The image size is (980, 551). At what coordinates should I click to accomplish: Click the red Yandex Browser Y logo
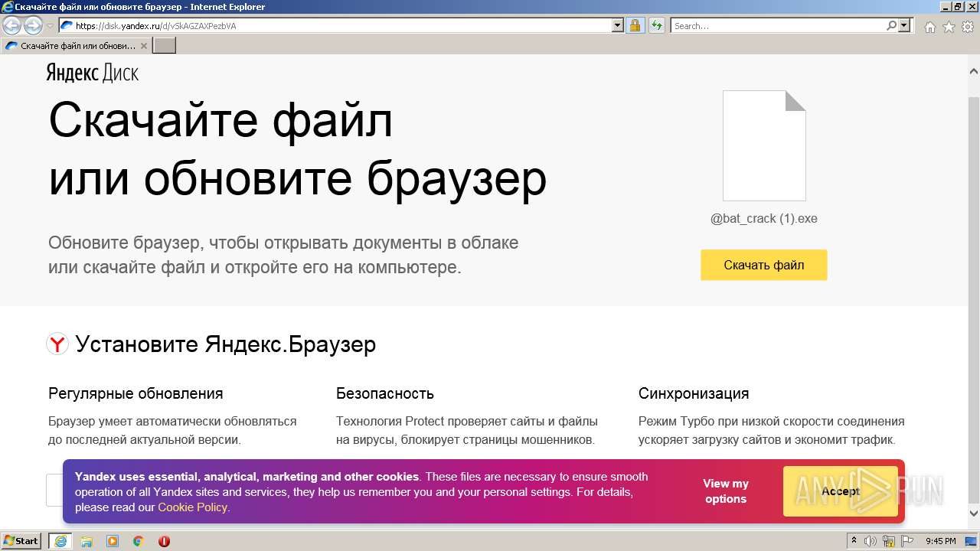click(x=57, y=344)
